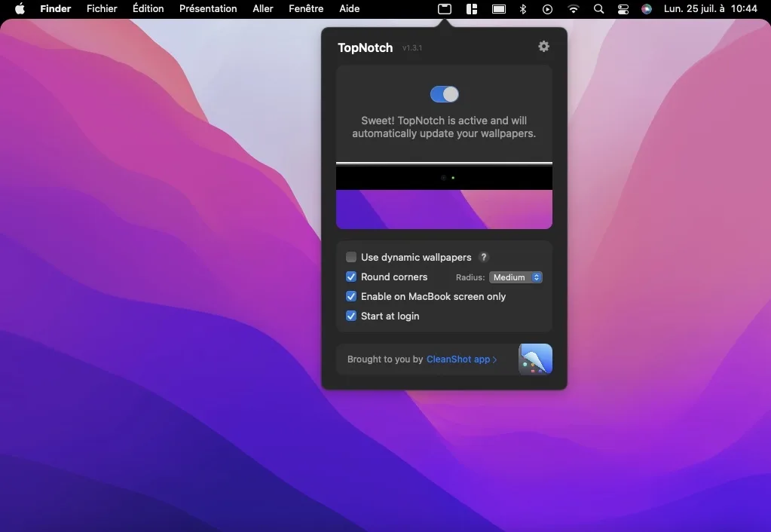Open the Édition menu
Image resolution: width=771 pixels, height=532 pixels.
[x=148, y=9]
